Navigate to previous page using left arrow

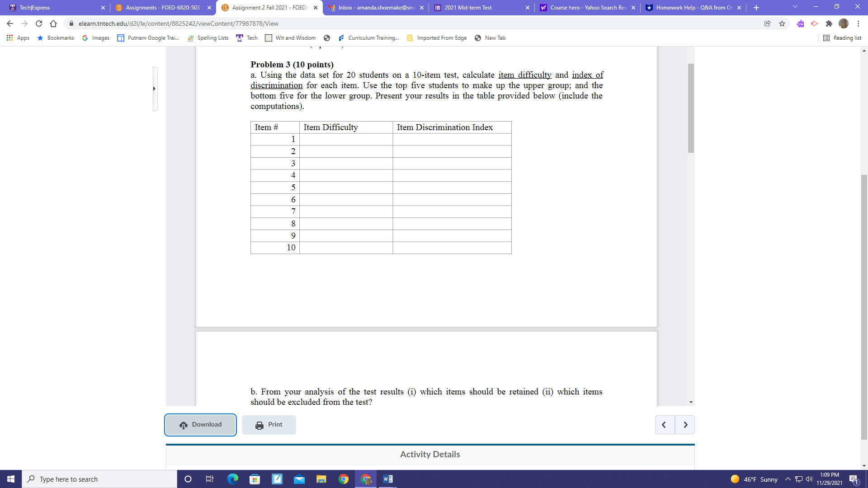point(664,424)
